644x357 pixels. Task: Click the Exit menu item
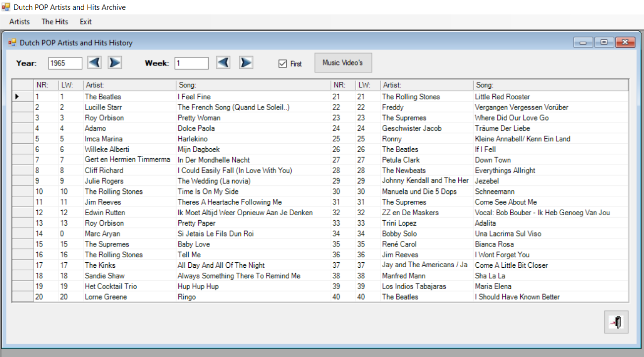pos(86,22)
